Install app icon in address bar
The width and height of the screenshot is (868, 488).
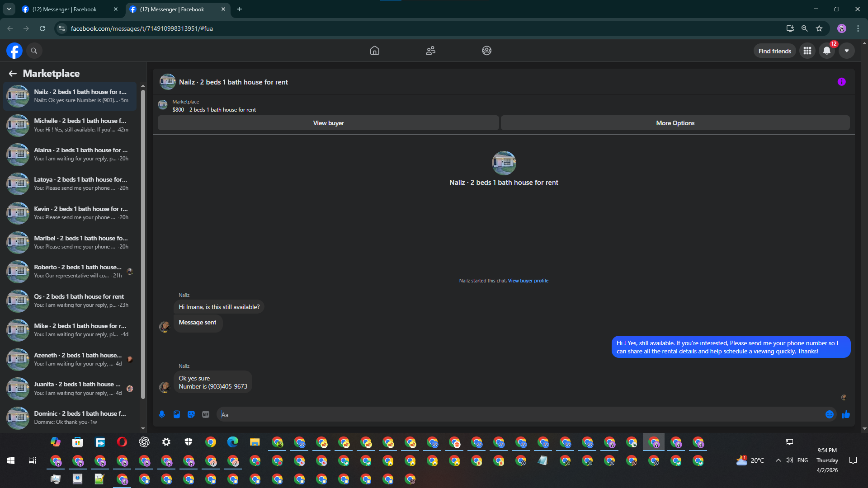pyautogui.click(x=790, y=28)
